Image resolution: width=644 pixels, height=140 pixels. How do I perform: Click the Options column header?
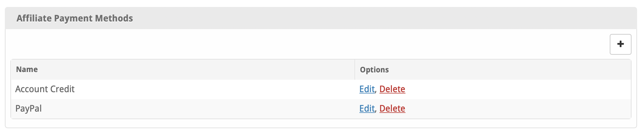374,70
